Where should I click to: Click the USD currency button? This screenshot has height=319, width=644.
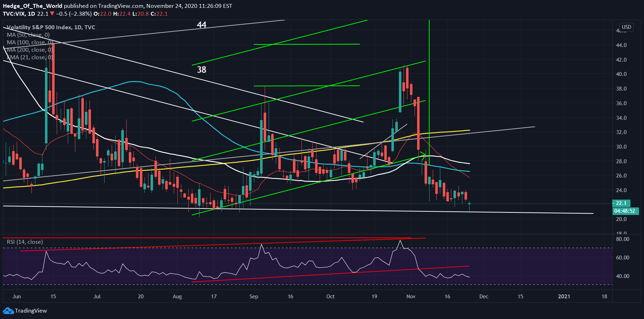point(627,27)
